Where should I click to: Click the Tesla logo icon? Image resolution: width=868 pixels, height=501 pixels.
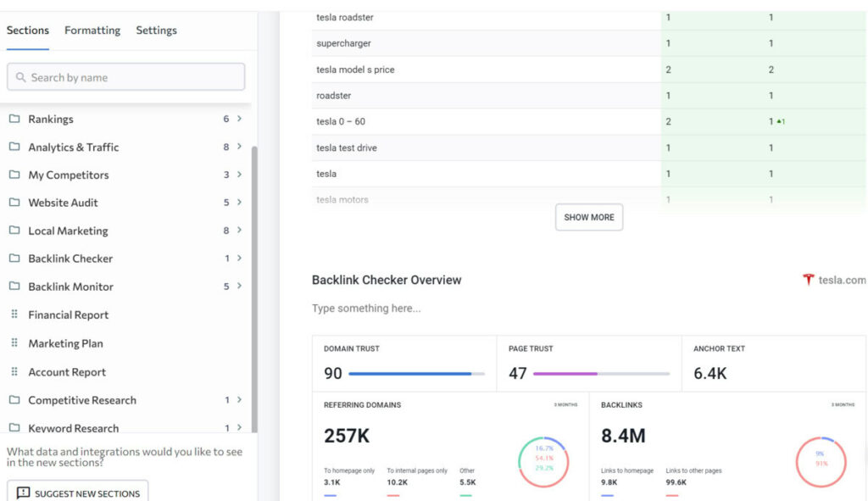tap(808, 280)
